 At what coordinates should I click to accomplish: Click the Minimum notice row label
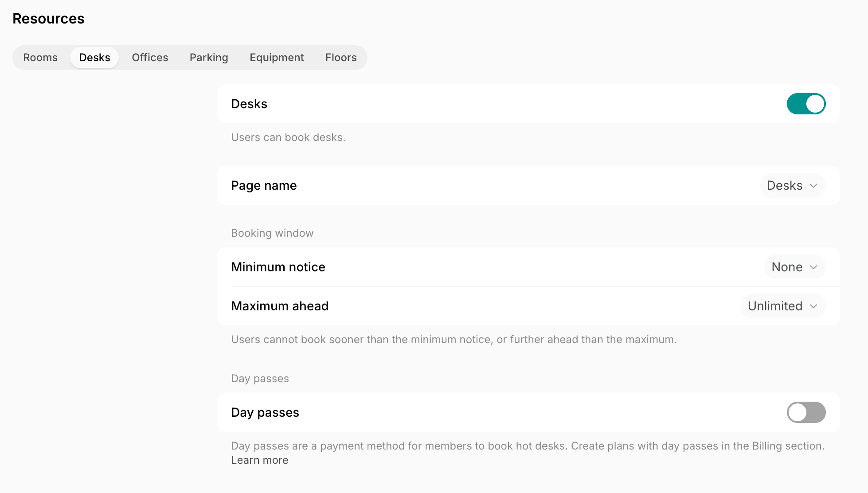coord(278,267)
